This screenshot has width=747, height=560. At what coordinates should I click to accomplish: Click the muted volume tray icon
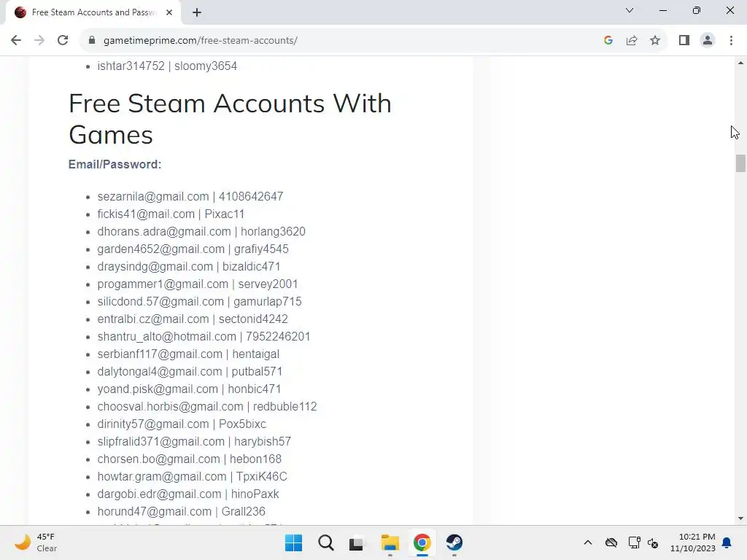click(x=653, y=542)
